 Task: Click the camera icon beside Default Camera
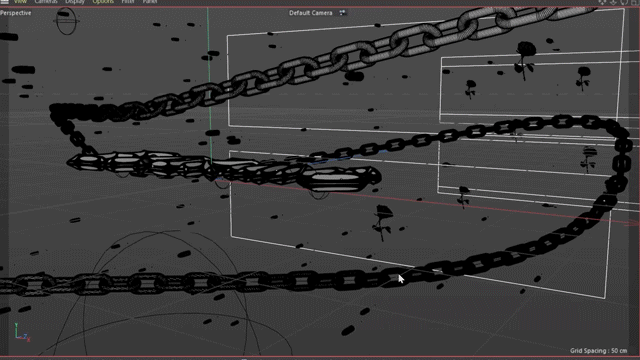click(x=343, y=13)
